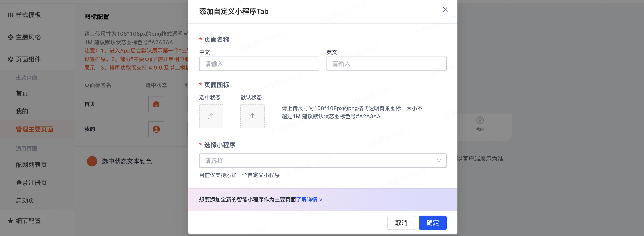Click the 确定 confirm button
This screenshot has width=644, height=236.
pos(433,223)
